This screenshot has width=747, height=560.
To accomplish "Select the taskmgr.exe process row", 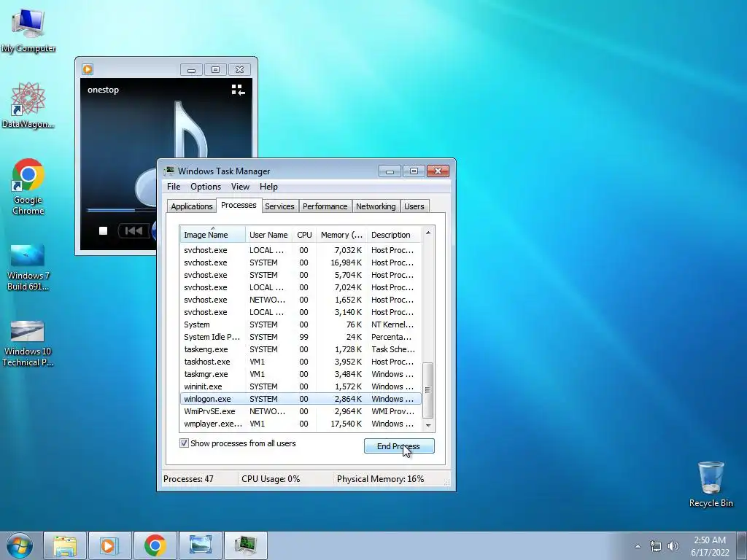I will 301,374.
